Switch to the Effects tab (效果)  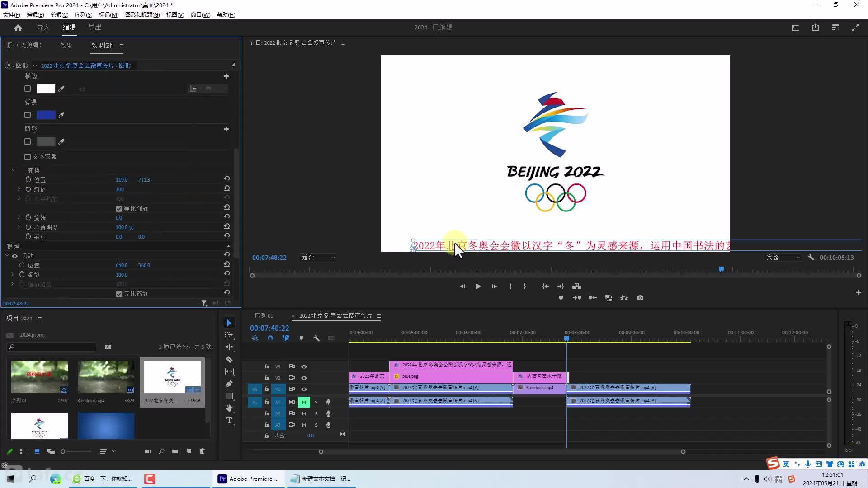66,45
